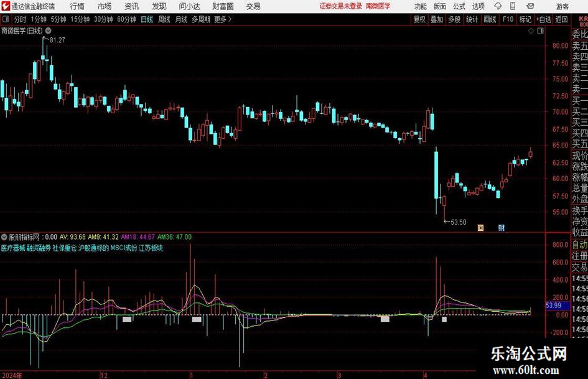Image resolution: width=588 pixels, height=379 pixels.
Task: Click the 自动 label in the right panel
Action: click(x=580, y=245)
